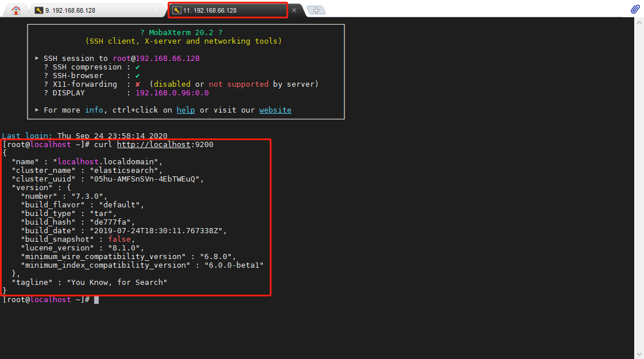Image resolution: width=644 pixels, height=359 pixels.
Task: Click "minimum_index_compatibility_version" line
Action: [142, 265]
